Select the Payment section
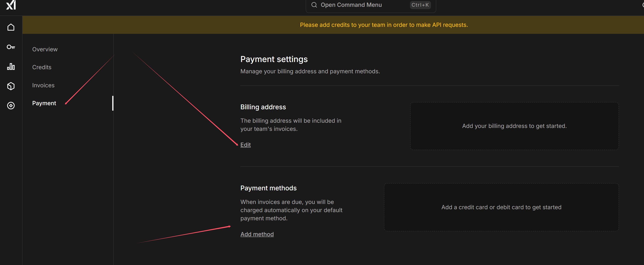The width and height of the screenshot is (644, 265). (x=44, y=103)
